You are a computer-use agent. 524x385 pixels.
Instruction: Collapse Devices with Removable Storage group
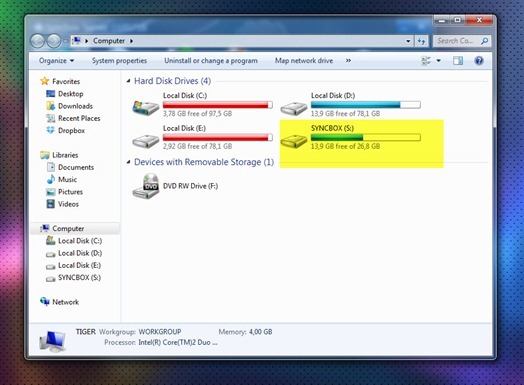point(128,162)
